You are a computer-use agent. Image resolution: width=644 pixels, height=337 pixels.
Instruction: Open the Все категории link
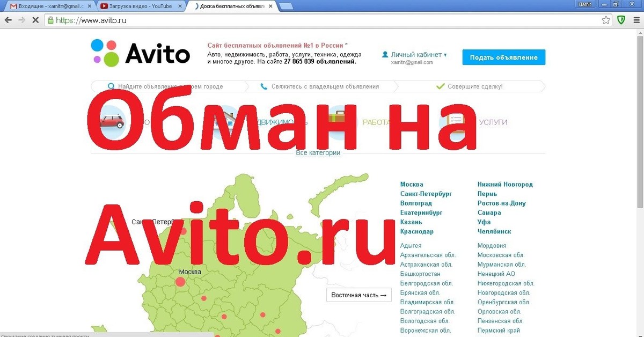[x=318, y=153]
